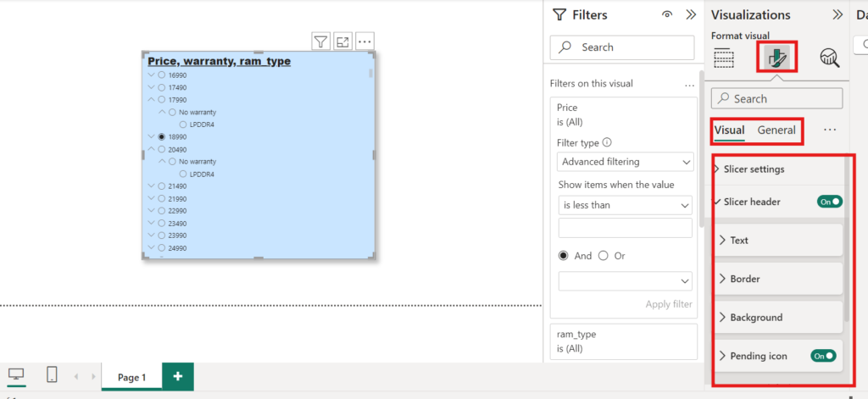This screenshot has width=868, height=399.
Task: Expand the 24990 slicer item chevron
Action: tap(151, 248)
